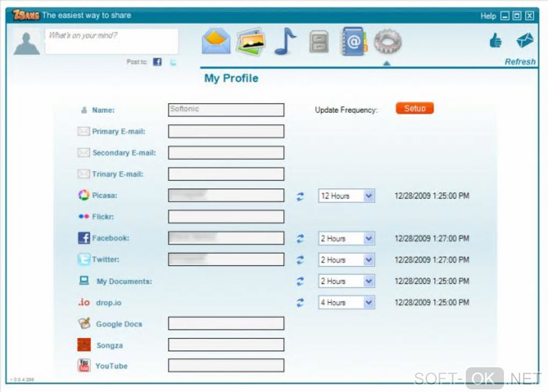
Task: Click the My Documents label
Action: tap(124, 281)
